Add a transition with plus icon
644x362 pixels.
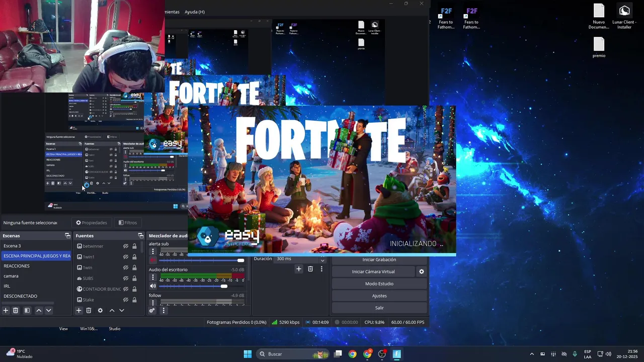click(x=298, y=269)
